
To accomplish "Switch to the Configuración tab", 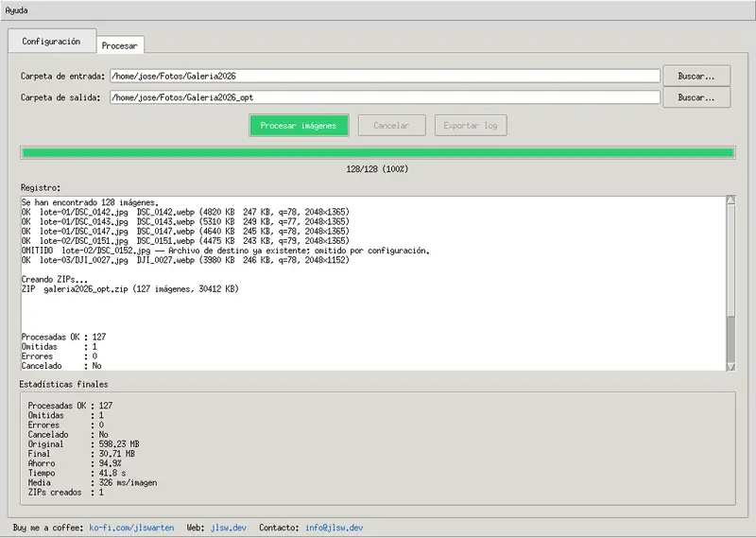I will 52,42.
